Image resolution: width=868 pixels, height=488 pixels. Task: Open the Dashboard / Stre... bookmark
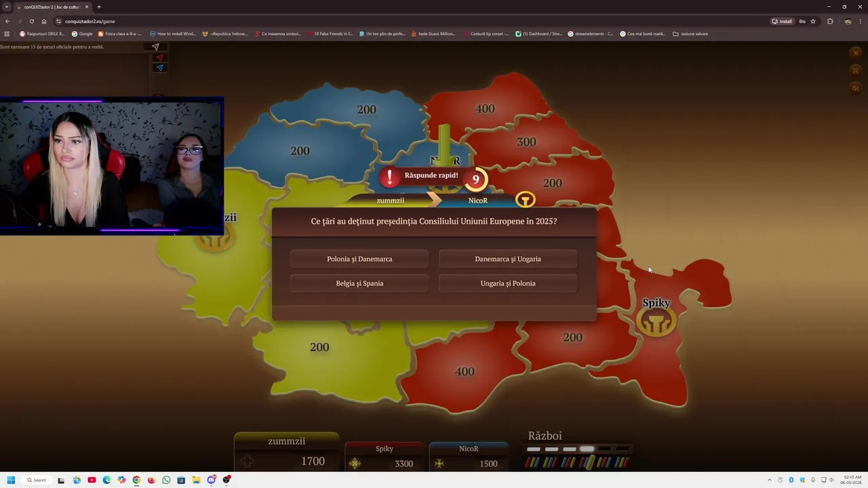click(538, 34)
